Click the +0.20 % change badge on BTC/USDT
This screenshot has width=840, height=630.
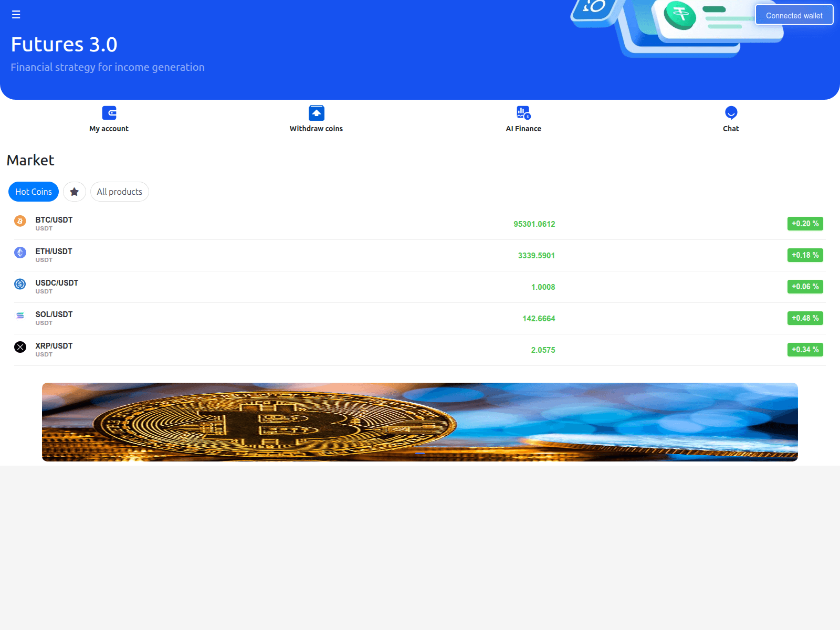[805, 224]
